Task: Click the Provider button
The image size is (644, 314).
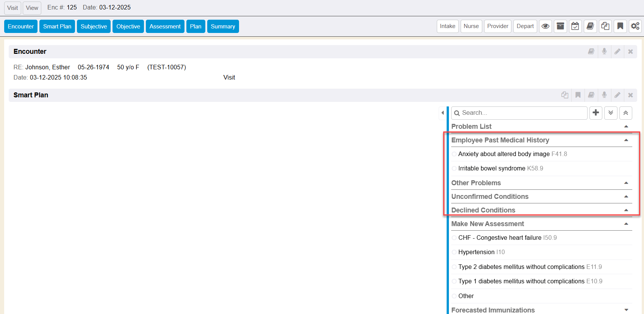Action: (497, 27)
